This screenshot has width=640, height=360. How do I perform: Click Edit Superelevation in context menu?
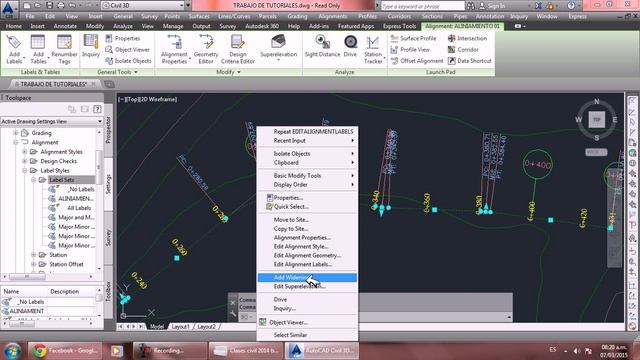[x=307, y=287]
